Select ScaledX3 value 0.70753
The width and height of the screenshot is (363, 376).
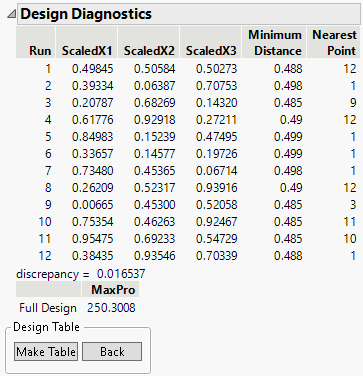click(x=217, y=86)
